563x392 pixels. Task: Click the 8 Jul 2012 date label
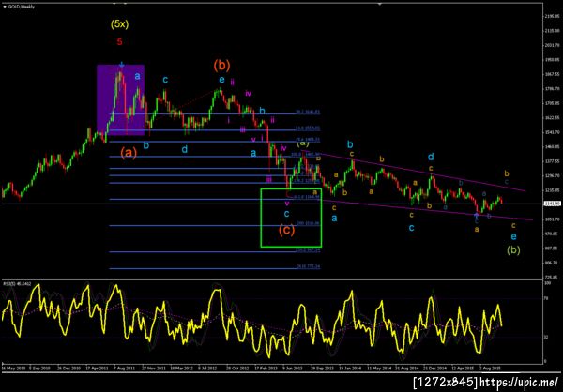coord(207,369)
